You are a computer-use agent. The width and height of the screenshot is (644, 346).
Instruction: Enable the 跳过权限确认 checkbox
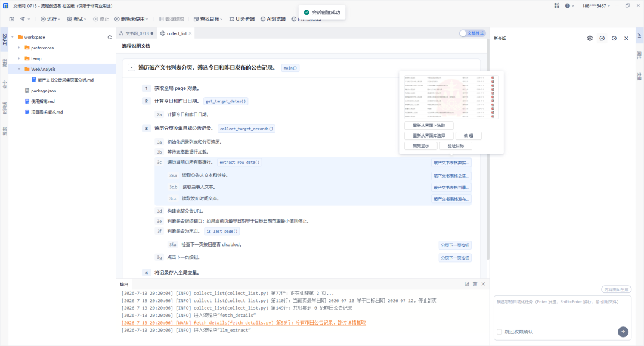click(500, 332)
